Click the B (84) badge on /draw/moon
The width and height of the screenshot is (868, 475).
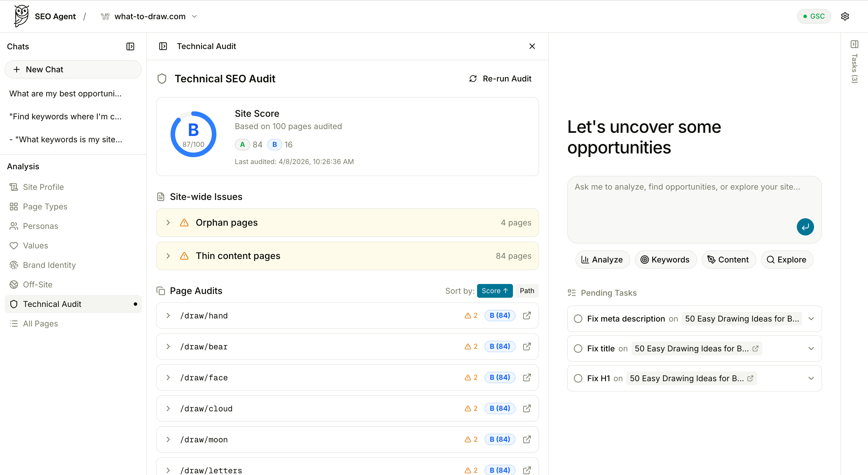click(500, 439)
